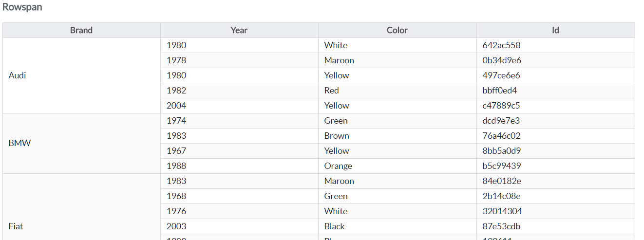This screenshot has height=240, width=644.
Task: Click the Color column header
Action: pyautogui.click(x=398, y=30)
